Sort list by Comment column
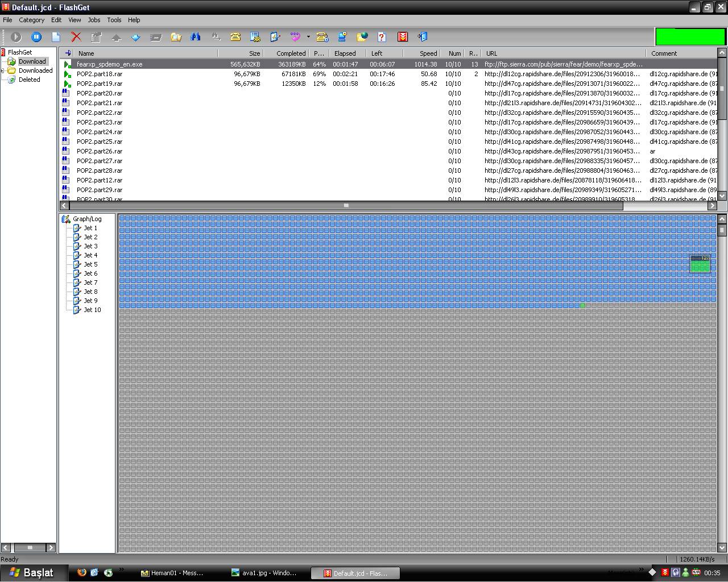 coord(682,53)
